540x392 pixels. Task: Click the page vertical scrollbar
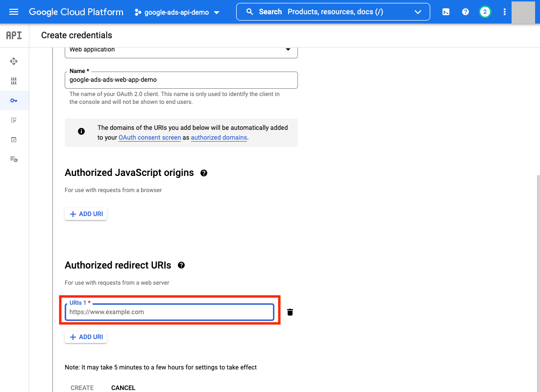(x=538, y=284)
